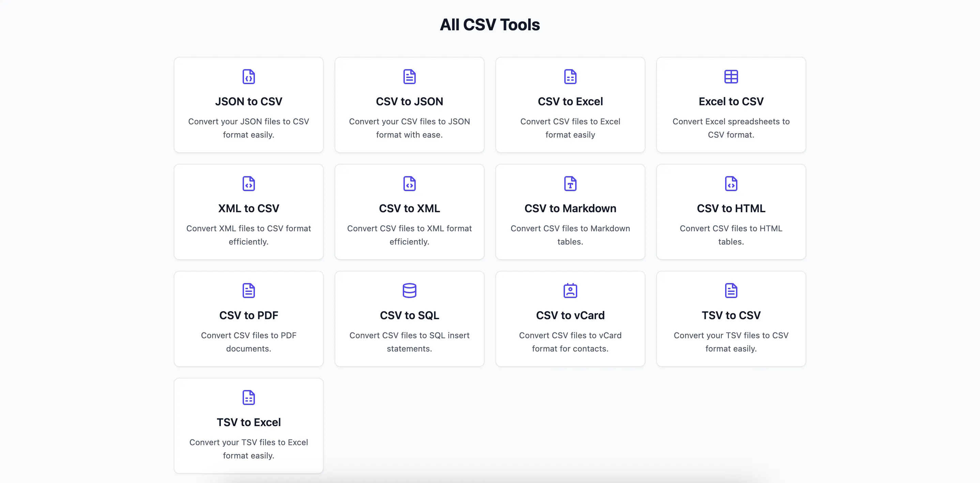Click the TSV to CSV document icon
This screenshot has height=483, width=980.
731,291
